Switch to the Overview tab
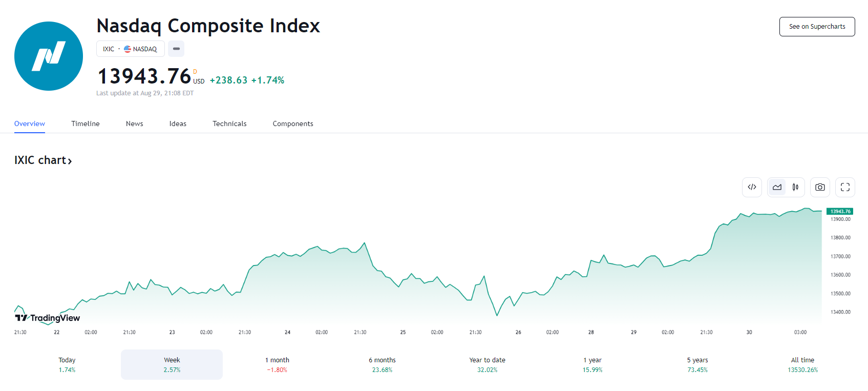 coord(30,124)
